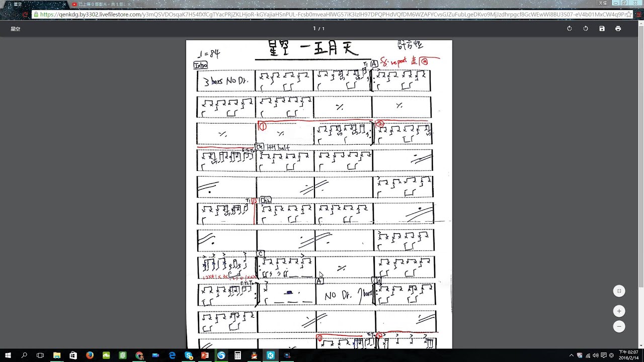Open File Explorer from the taskbar
The height and width of the screenshot is (362, 644).
[x=57, y=355]
